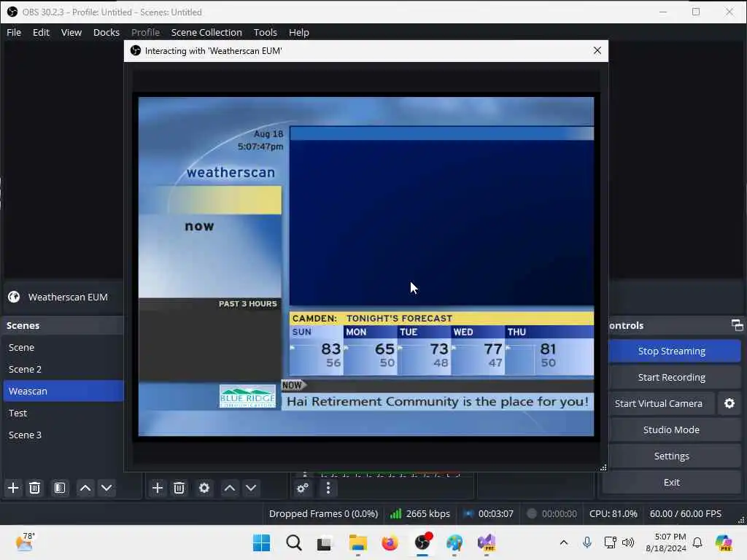Open the Docks menu
The height and width of the screenshot is (560, 747).
(107, 32)
